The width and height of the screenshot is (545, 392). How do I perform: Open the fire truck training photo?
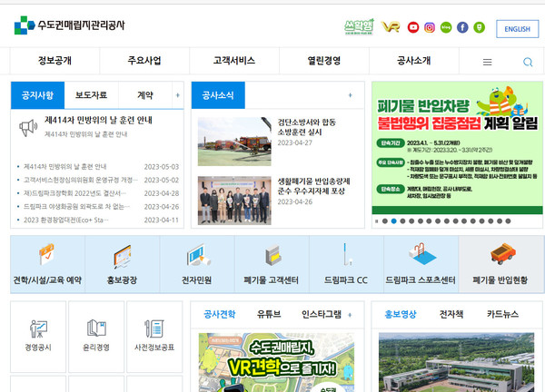234,142
